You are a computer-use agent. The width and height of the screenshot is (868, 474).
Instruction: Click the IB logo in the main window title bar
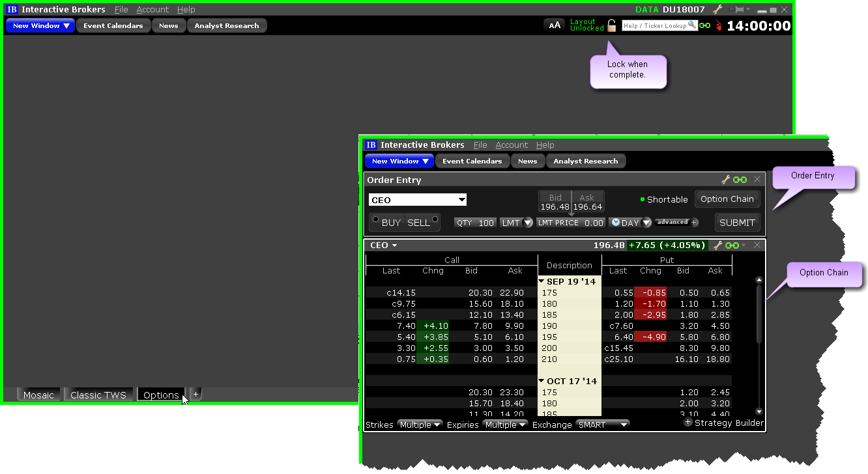point(12,10)
